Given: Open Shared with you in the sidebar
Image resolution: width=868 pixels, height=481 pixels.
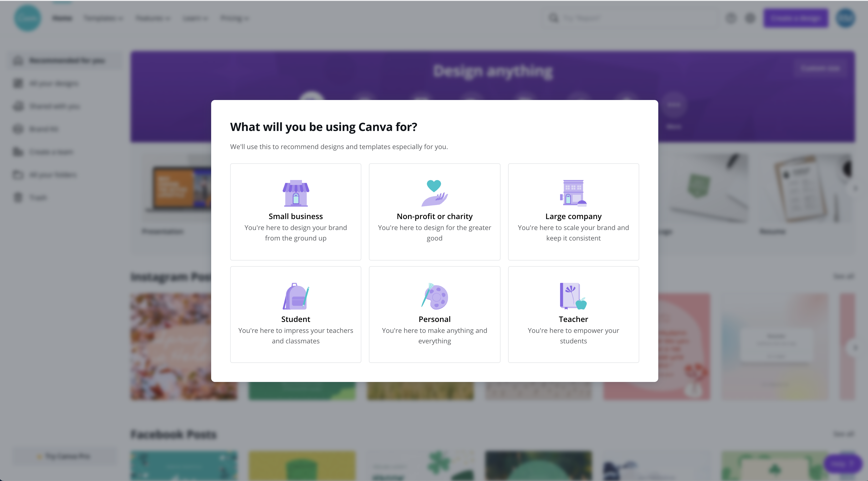Looking at the screenshot, I should click(x=65, y=106).
